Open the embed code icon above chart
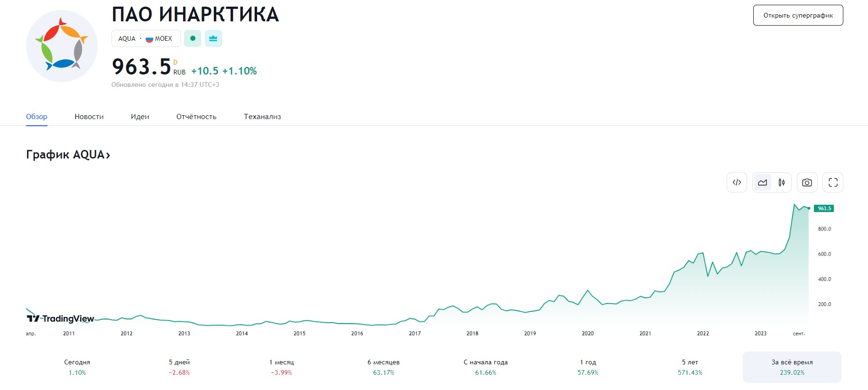This screenshot has width=868, height=390. (737, 182)
